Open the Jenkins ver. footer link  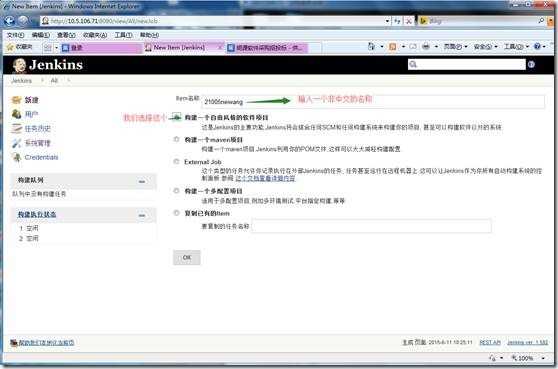point(527,342)
